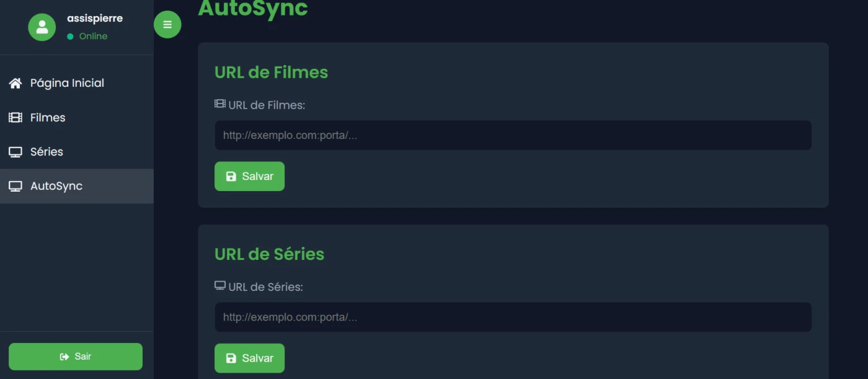Viewport: 868px width, 379px height.
Task: Go to the Filmes section
Action: 48,117
